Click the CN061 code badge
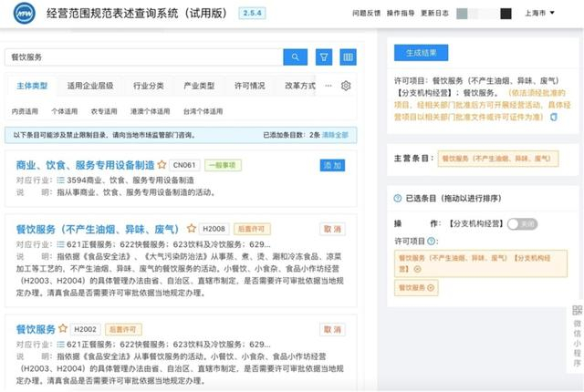 coord(184,165)
